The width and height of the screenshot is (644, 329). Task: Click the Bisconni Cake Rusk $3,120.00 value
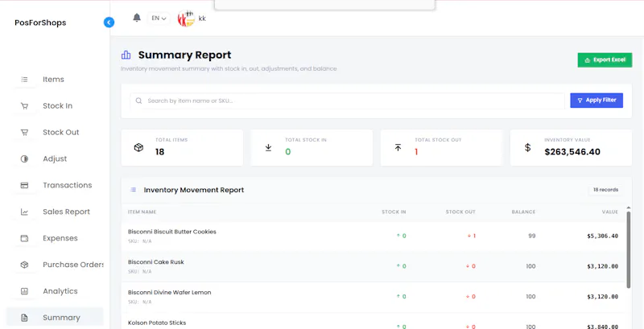coord(602,266)
